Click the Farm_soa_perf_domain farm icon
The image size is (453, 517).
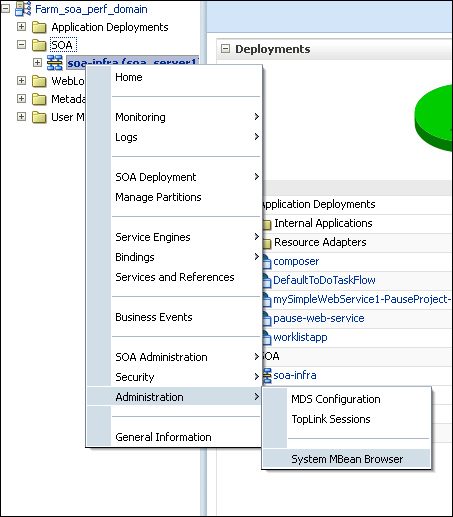tap(23, 9)
